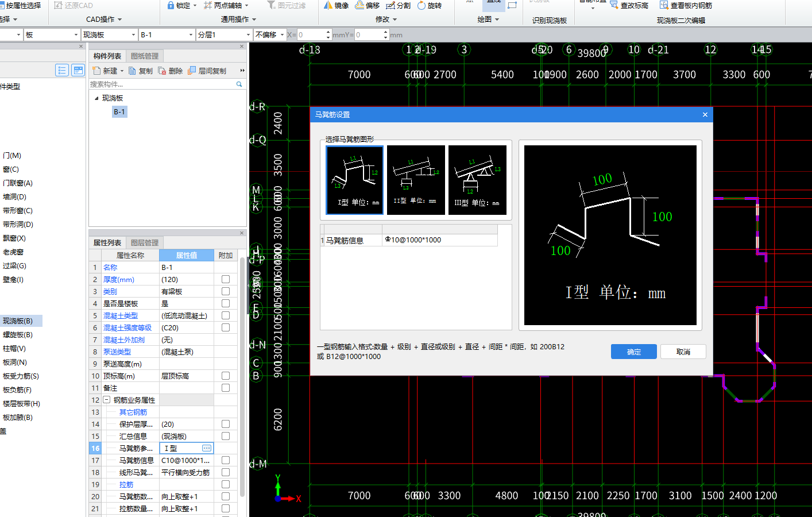Viewport: 812px width, 517px height.
Task: Collapse the 钢筋业务属性 group
Action: [x=106, y=400]
